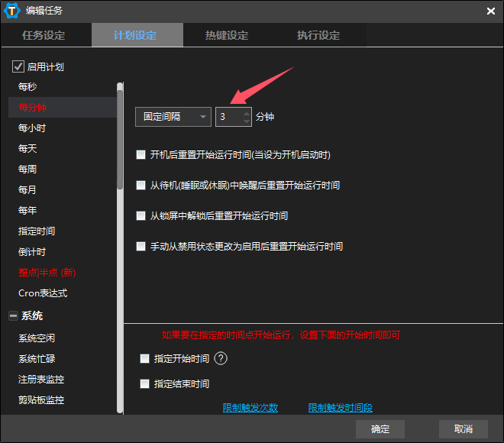This screenshot has height=443, width=504.
Task: Click the app logo icon in title bar
Action: pos(12,11)
